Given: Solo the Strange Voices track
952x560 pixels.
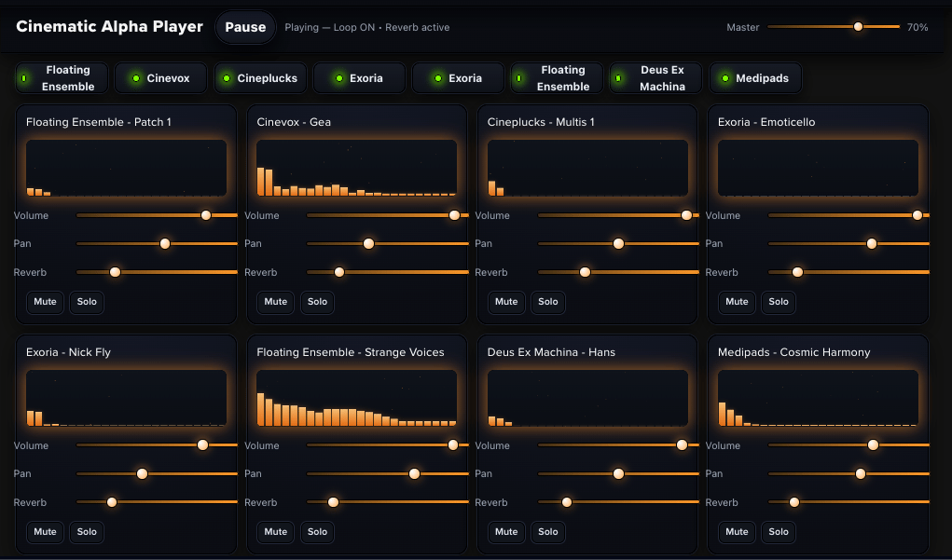Looking at the screenshot, I should coord(317,532).
